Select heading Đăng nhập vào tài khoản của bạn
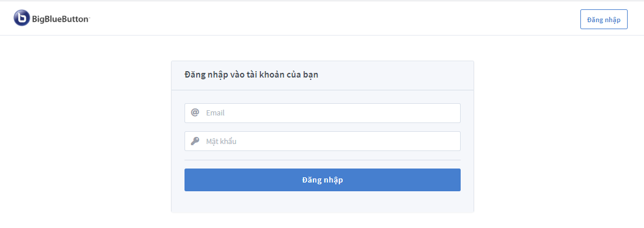 pyautogui.click(x=252, y=75)
